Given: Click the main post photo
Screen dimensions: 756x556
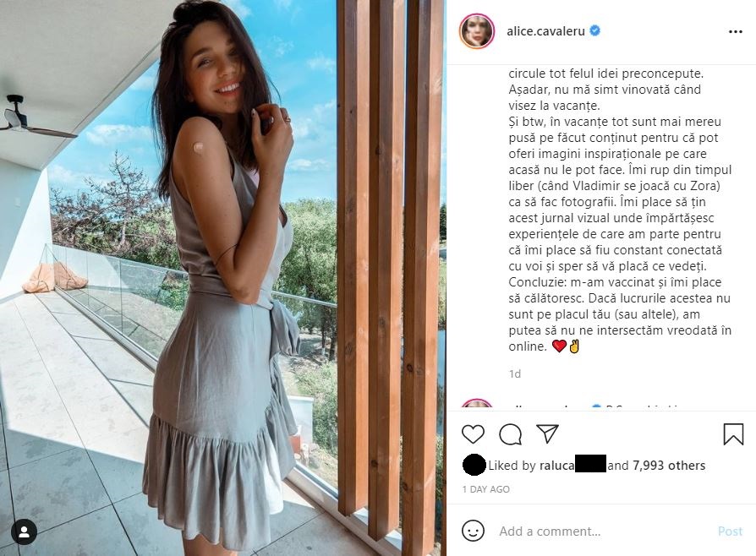Looking at the screenshot, I should 222,278.
